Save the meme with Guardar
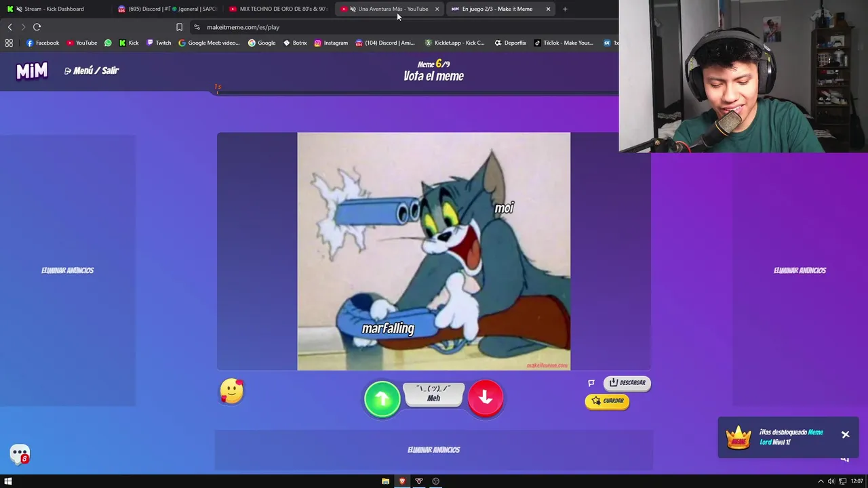 tap(607, 401)
